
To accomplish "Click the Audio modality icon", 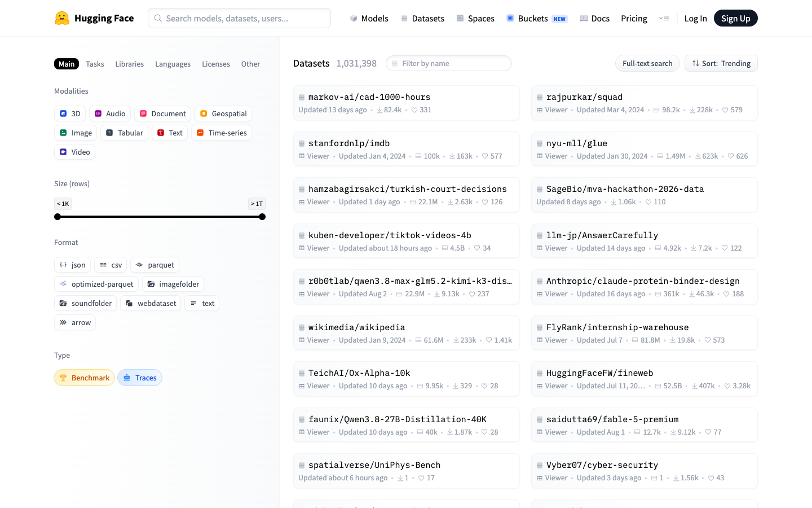I will [x=98, y=113].
